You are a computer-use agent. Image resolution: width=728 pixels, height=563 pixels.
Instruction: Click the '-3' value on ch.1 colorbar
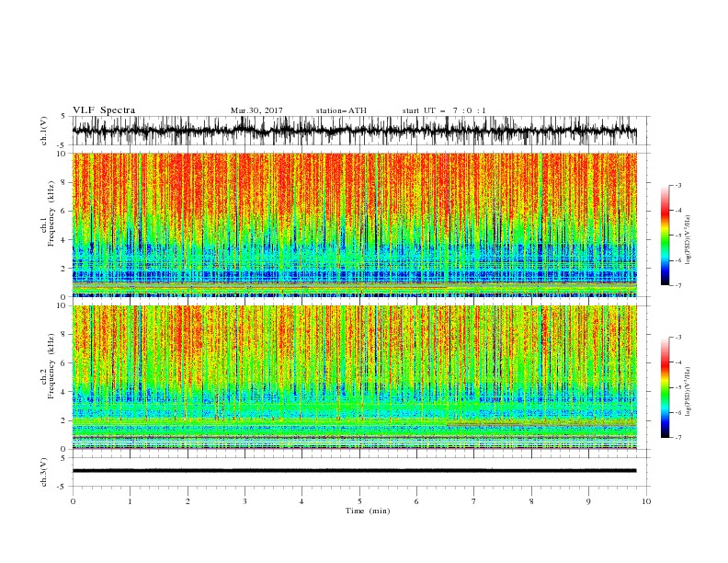click(x=677, y=185)
